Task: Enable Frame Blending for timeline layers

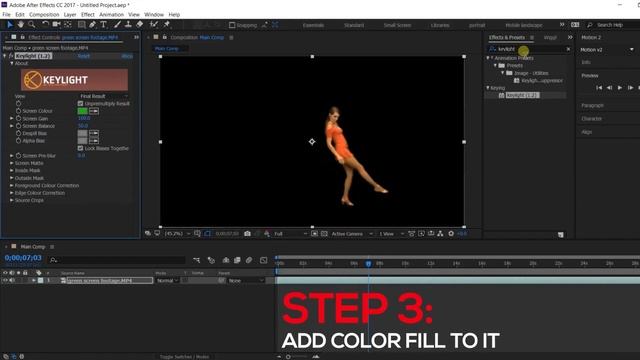Action: 237,260
